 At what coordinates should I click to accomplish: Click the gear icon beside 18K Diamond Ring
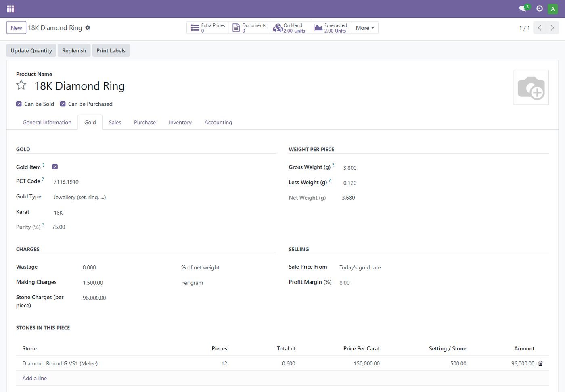click(88, 28)
